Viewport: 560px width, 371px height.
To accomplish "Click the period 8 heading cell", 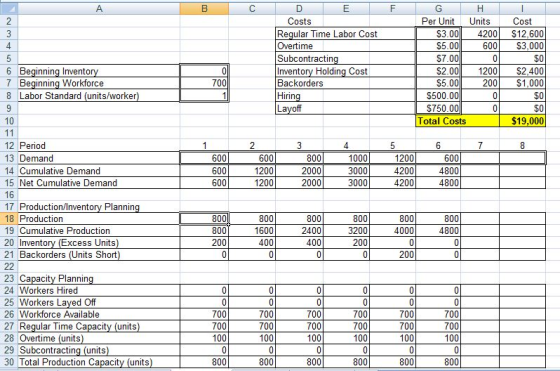I will pyautogui.click(x=522, y=146).
